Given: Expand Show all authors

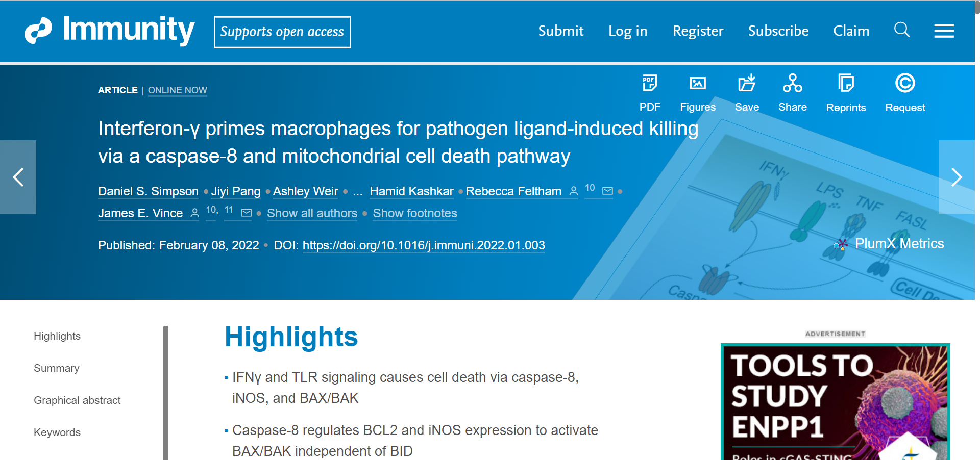Looking at the screenshot, I should pyautogui.click(x=312, y=213).
